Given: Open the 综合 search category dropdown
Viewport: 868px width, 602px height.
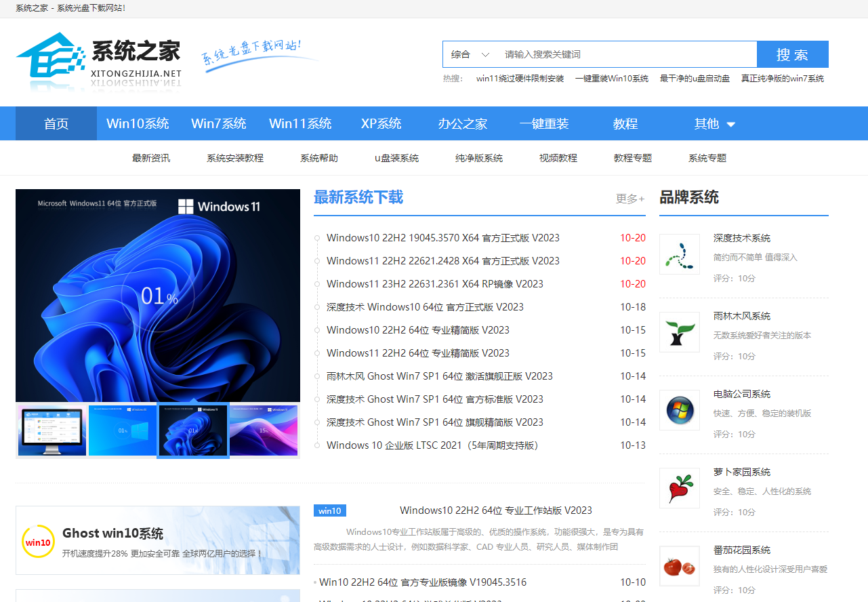Looking at the screenshot, I should [x=468, y=54].
